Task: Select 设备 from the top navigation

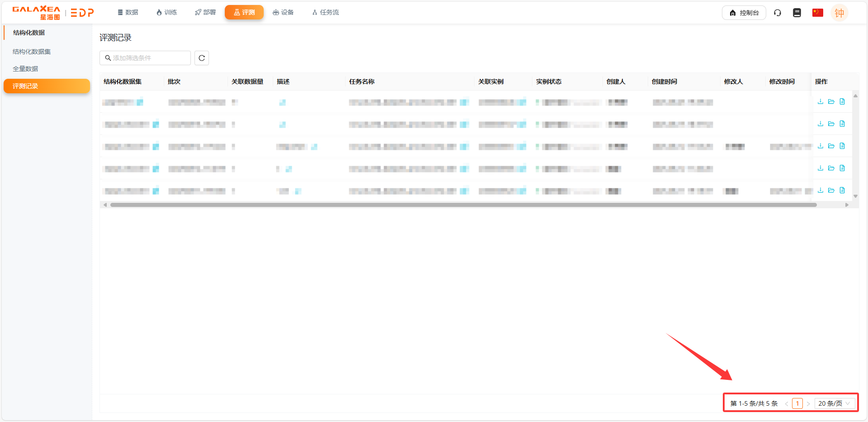Action: [283, 12]
